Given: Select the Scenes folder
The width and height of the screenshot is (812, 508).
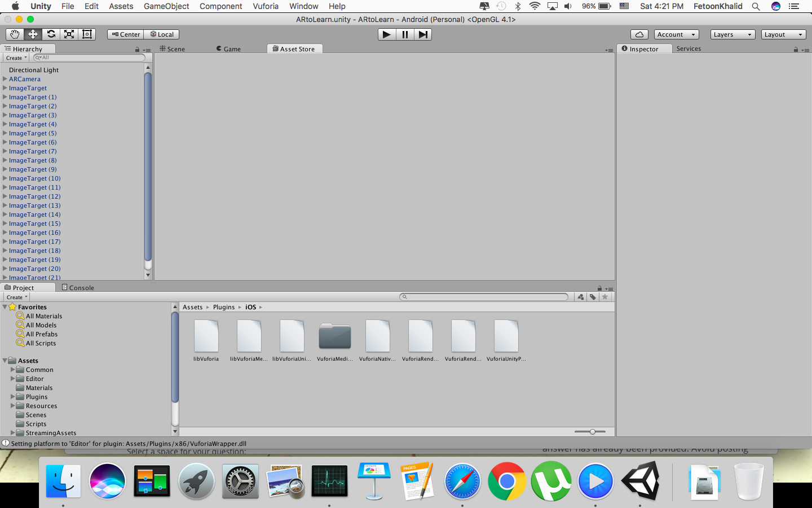Looking at the screenshot, I should pos(36,415).
